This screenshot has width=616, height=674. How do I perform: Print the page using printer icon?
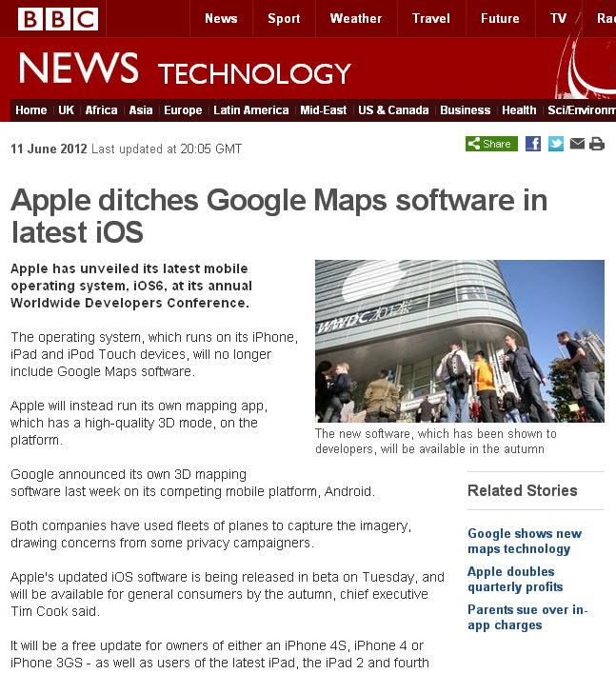pos(597,144)
